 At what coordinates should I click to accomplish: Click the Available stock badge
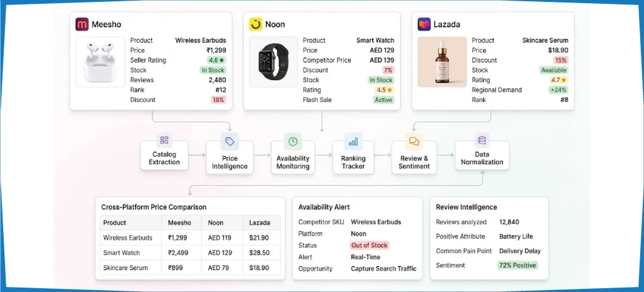coord(554,70)
